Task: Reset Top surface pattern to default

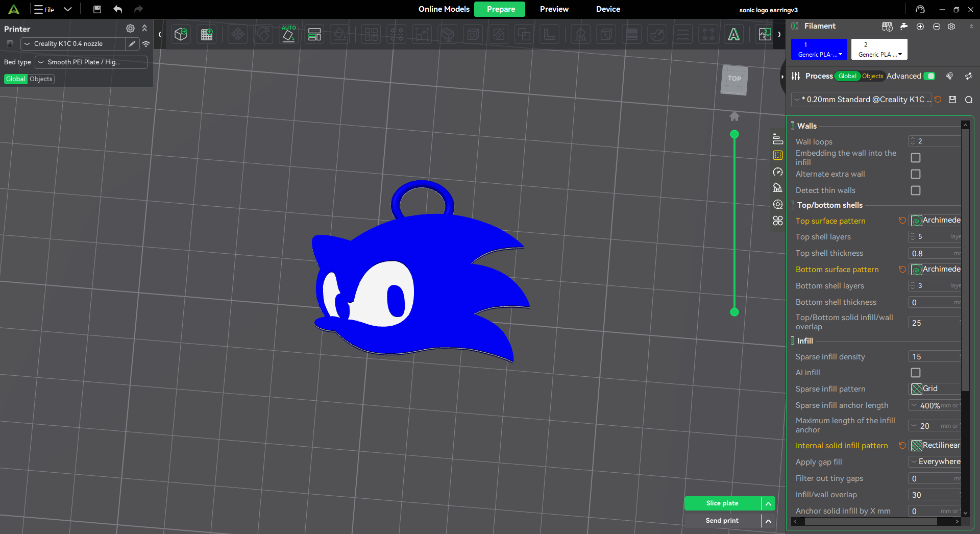Action: coord(902,221)
